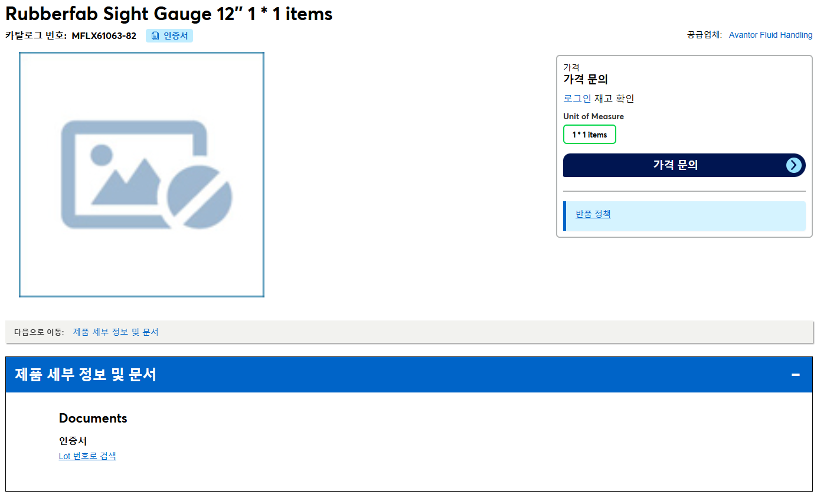This screenshot has height=504, width=817.
Task: Click the 인증서 badge label text
Action: tap(175, 36)
